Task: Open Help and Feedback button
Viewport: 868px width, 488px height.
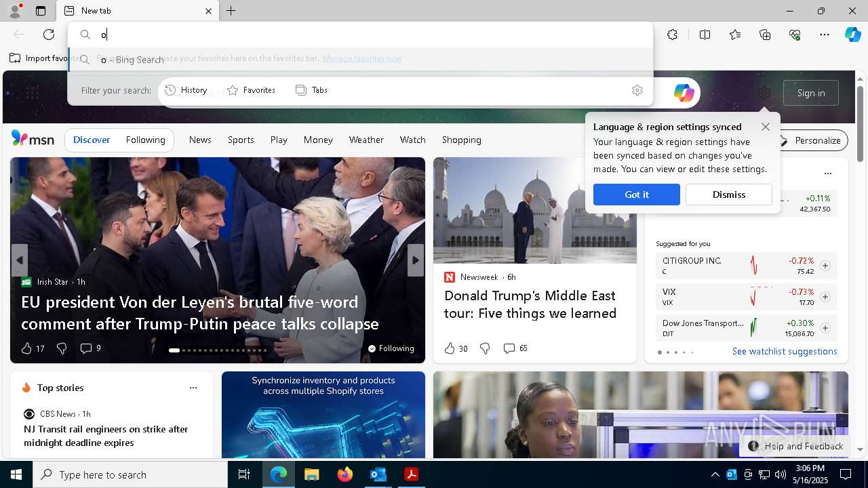Action: (796, 446)
